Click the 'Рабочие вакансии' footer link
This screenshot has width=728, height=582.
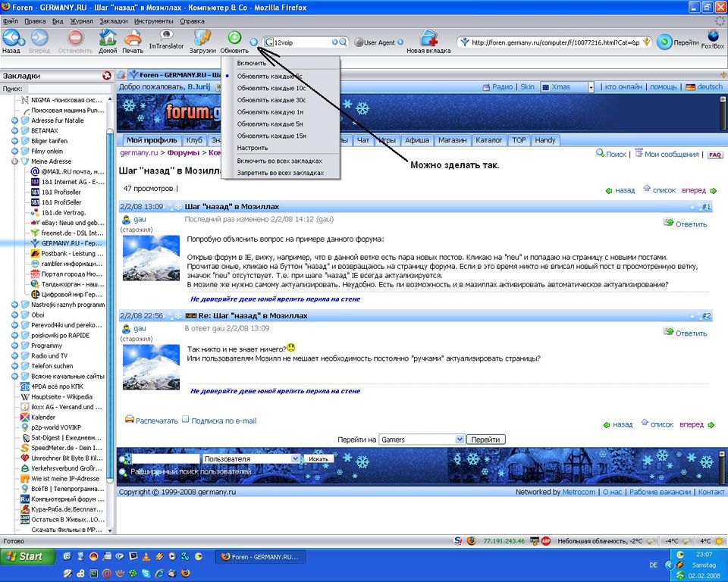(660, 492)
